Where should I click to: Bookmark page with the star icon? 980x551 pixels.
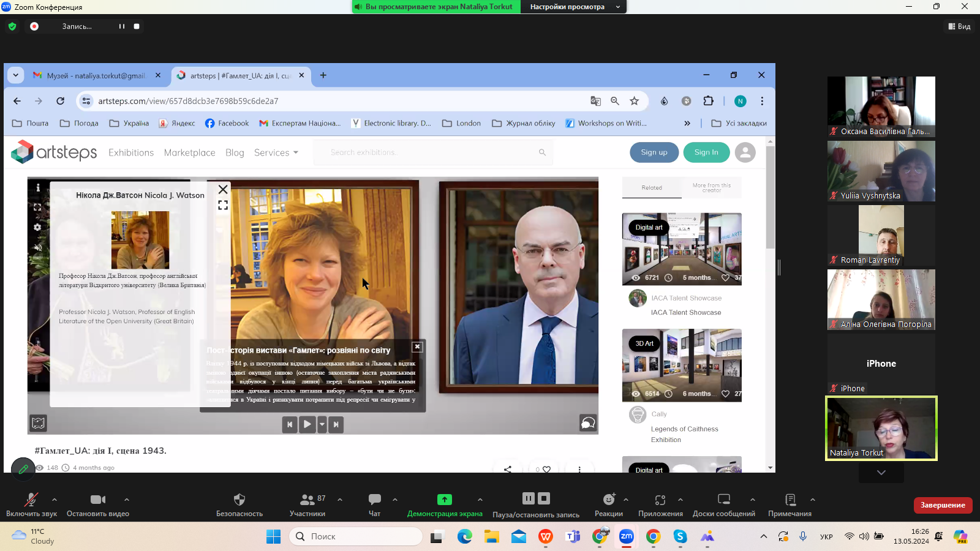pos(635,101)
